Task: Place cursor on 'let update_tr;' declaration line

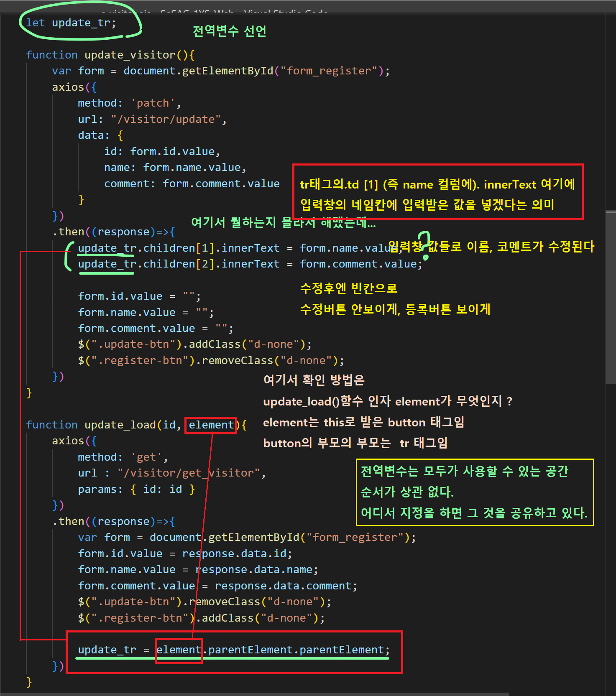Action: coord(71,23)
